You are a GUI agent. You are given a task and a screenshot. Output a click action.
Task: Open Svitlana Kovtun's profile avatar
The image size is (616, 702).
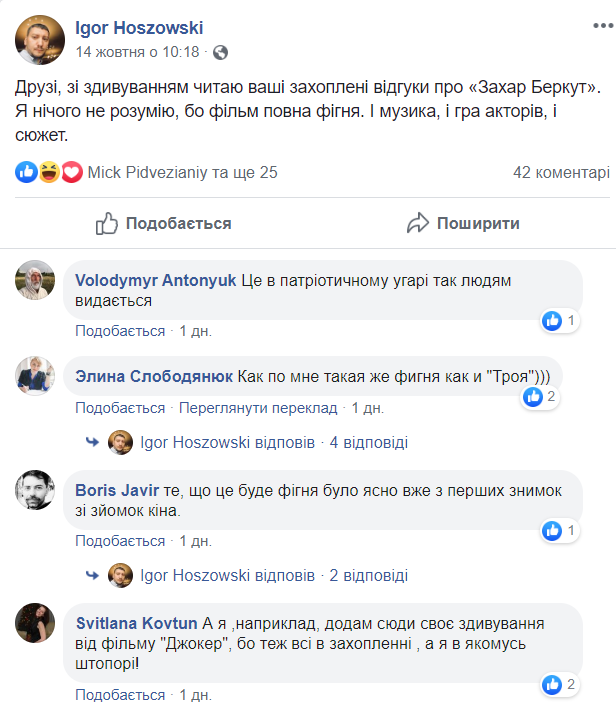(35, 622)
